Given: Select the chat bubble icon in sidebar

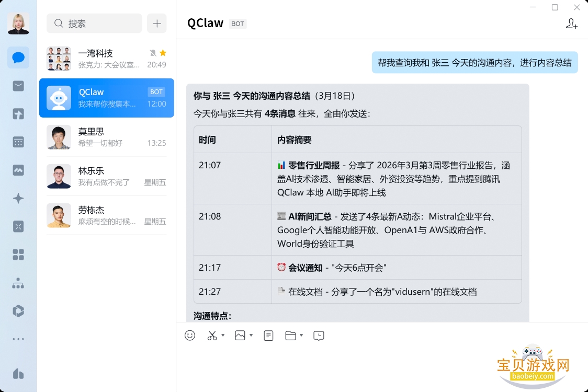Looking at the screenshot, I should 18,57.
